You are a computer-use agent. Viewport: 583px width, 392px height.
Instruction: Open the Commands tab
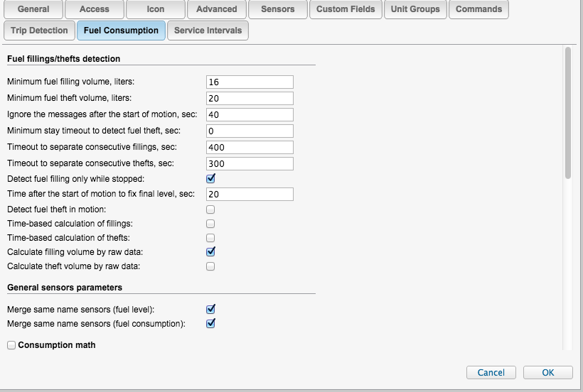478,9
